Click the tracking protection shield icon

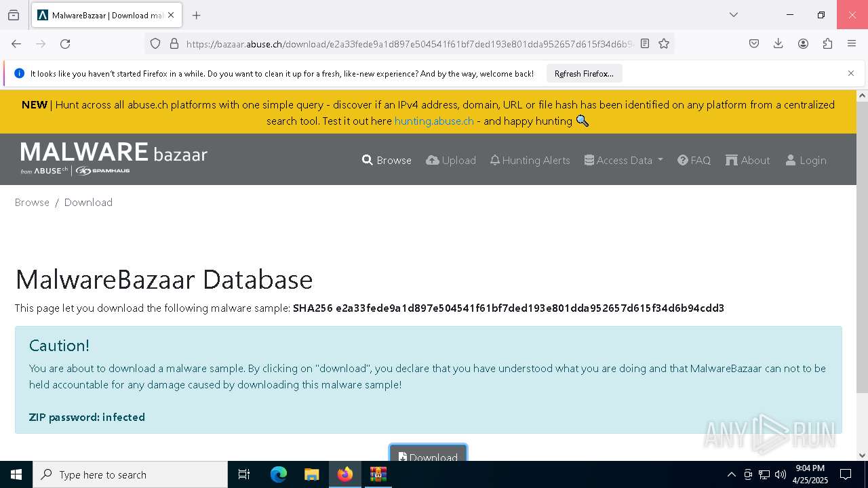[x=155, y=43]
